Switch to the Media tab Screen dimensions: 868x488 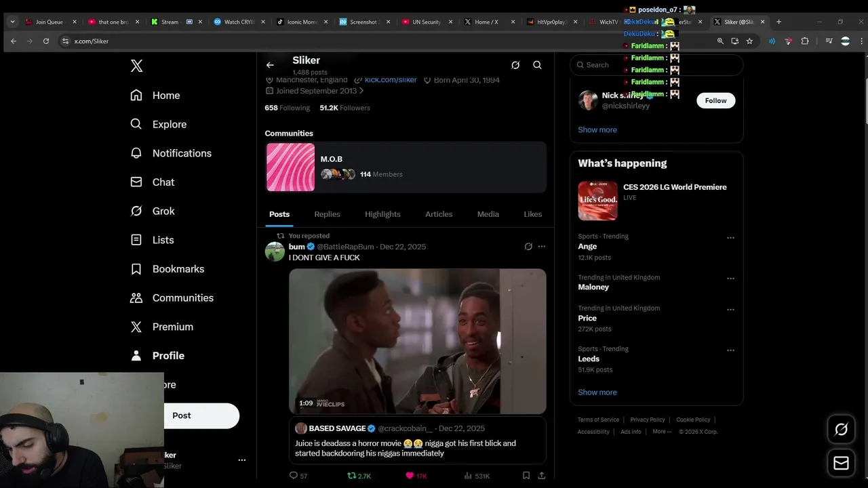coord(488,214)
